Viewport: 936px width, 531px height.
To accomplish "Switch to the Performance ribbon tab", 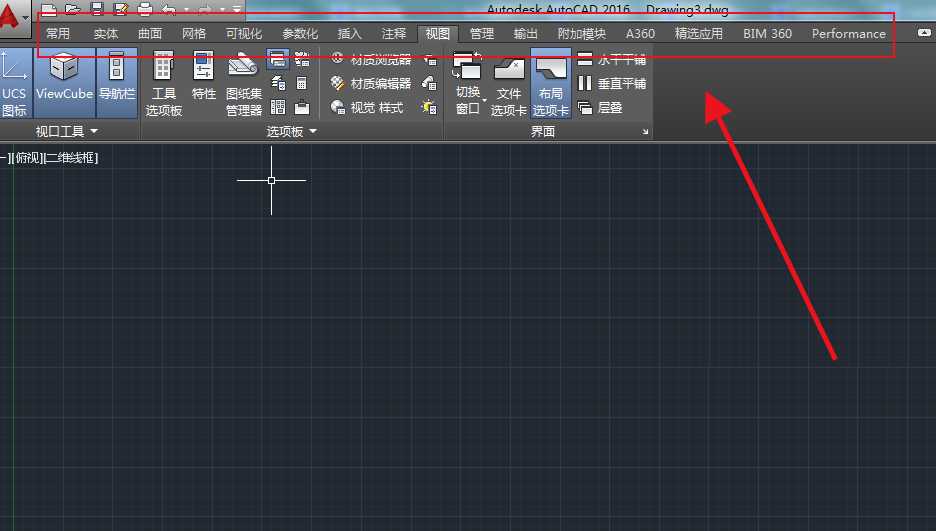I will point(848,34).
